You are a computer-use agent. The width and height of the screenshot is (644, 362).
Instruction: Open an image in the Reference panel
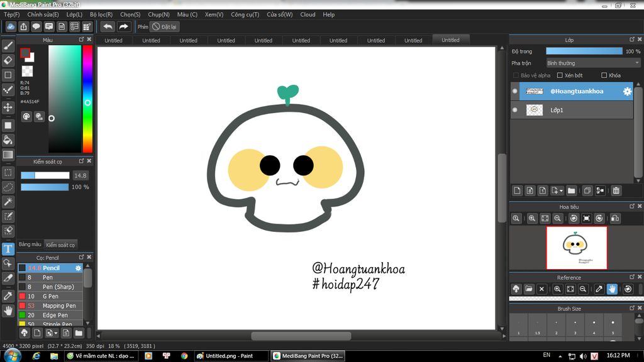[x=528, y=289]
